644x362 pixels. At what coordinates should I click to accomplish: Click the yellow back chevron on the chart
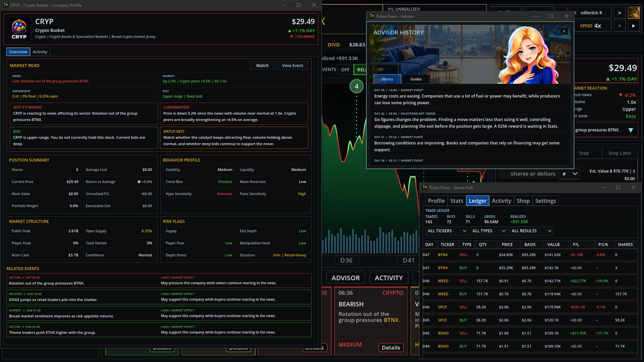point(323,21)
